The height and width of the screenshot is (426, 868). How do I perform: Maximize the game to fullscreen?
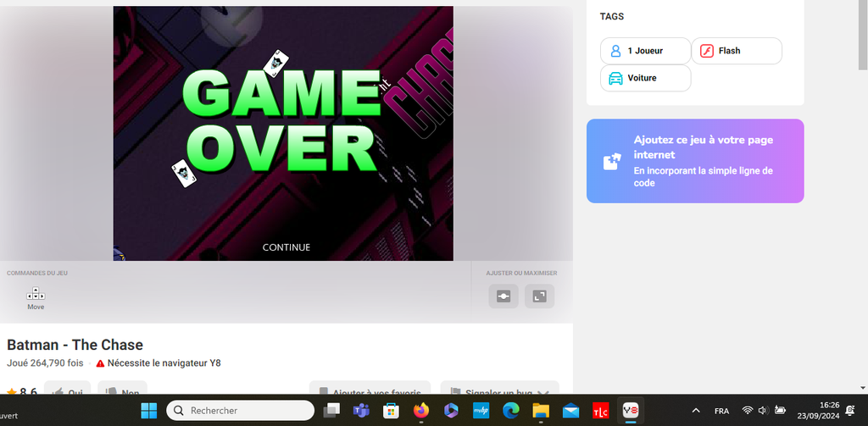tap(539, 296)
